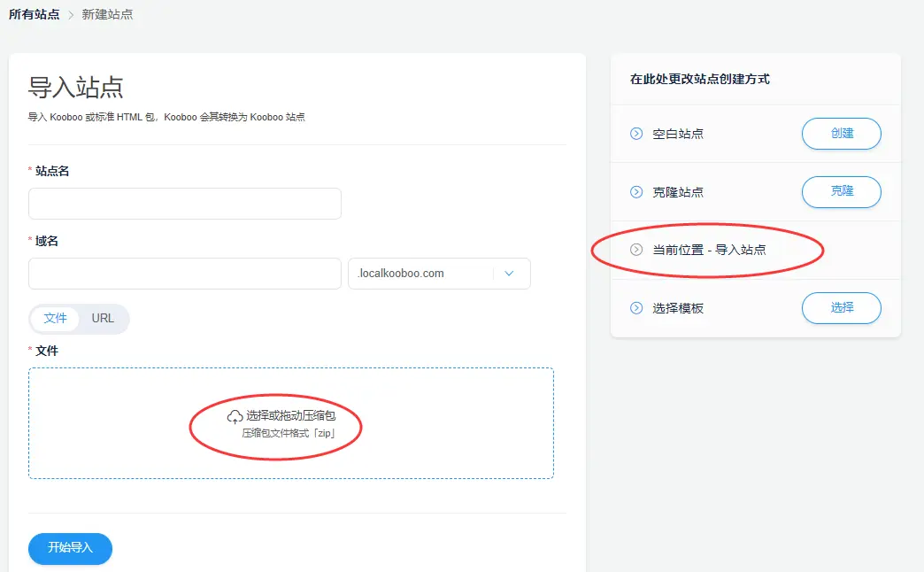Focus the 域名 text field
Image resolution: width=924 pixels, height=572 pixels.
coord(185,274)
